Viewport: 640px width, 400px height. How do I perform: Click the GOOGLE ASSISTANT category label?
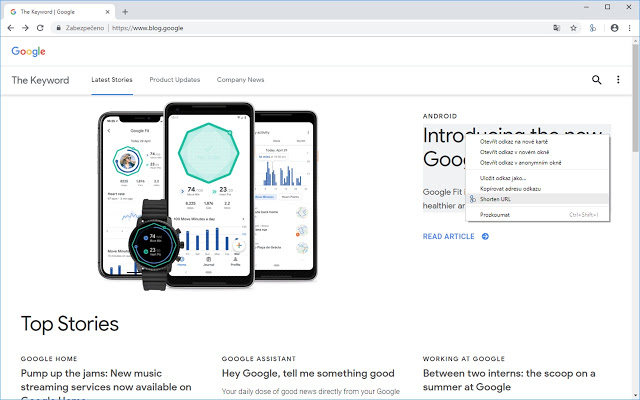tap(259, 359)
